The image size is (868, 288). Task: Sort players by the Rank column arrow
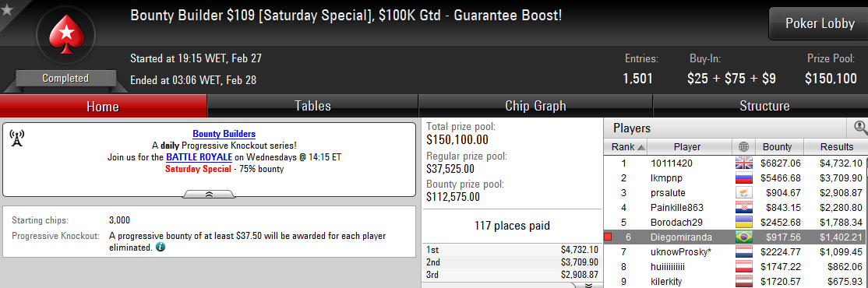point(641,147)
